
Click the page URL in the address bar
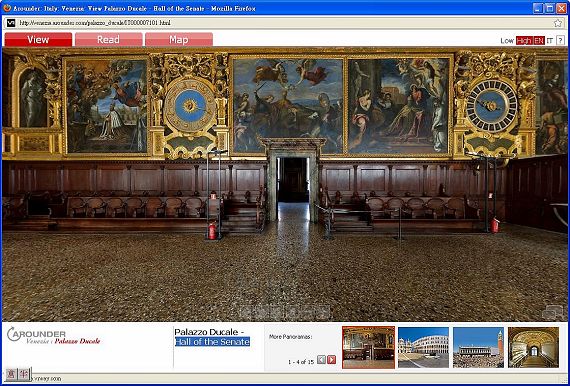click(x=95, y=23)
